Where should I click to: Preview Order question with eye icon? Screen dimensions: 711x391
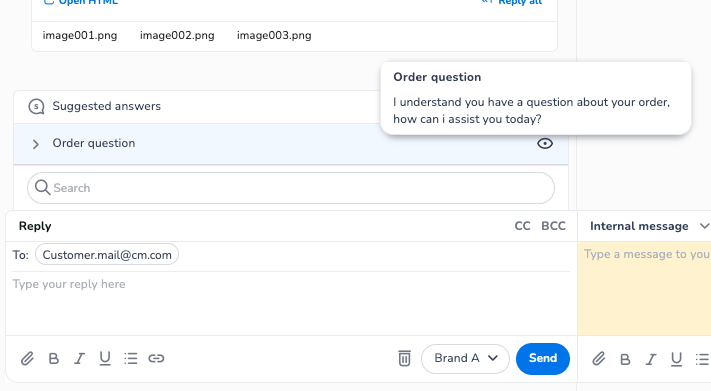pos(545,143)
